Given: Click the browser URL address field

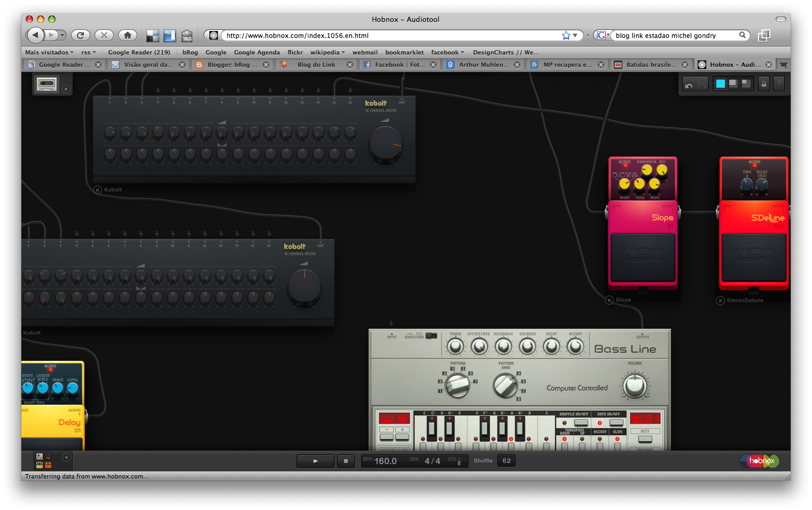Looking at the screenshot, I should [393, 35].
